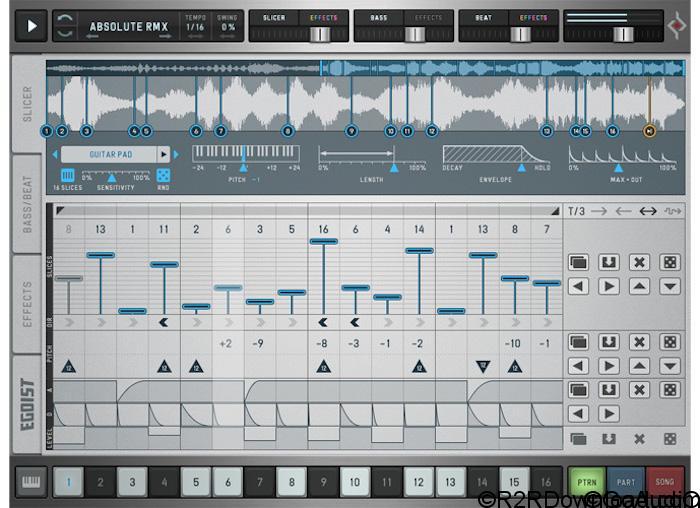Shift slices lane left

point(578,286)
